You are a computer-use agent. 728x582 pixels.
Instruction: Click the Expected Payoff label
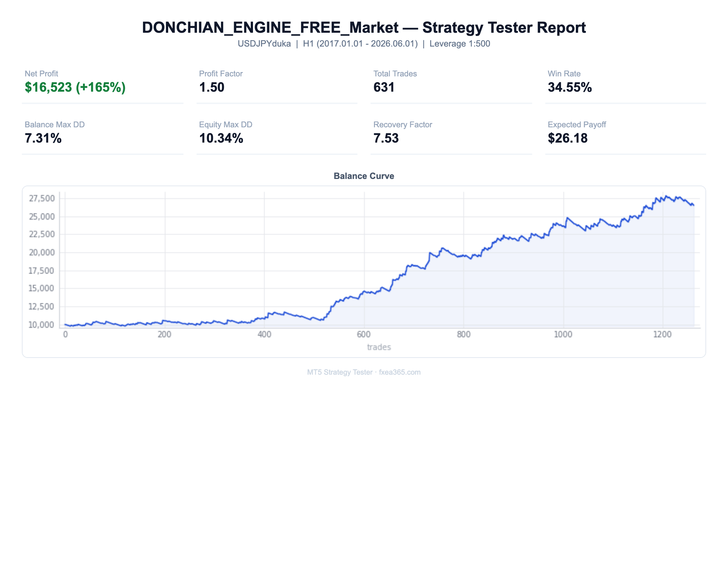point(577,124)
